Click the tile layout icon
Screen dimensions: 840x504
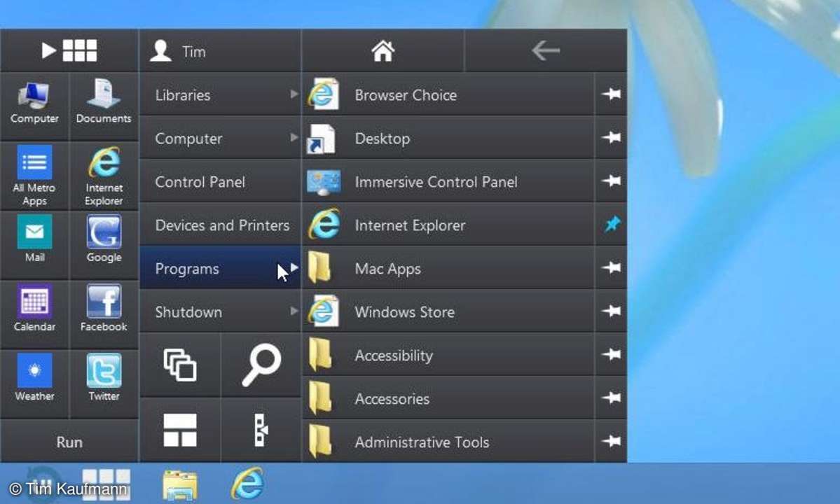[x=180, y=430]
